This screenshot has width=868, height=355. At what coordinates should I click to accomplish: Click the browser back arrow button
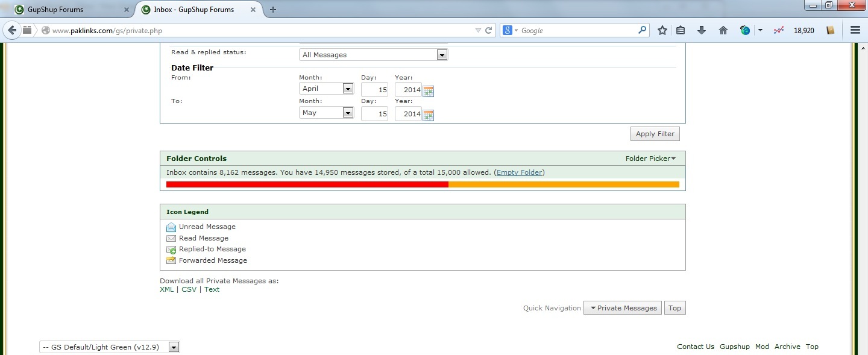click(x=12, y=30)
